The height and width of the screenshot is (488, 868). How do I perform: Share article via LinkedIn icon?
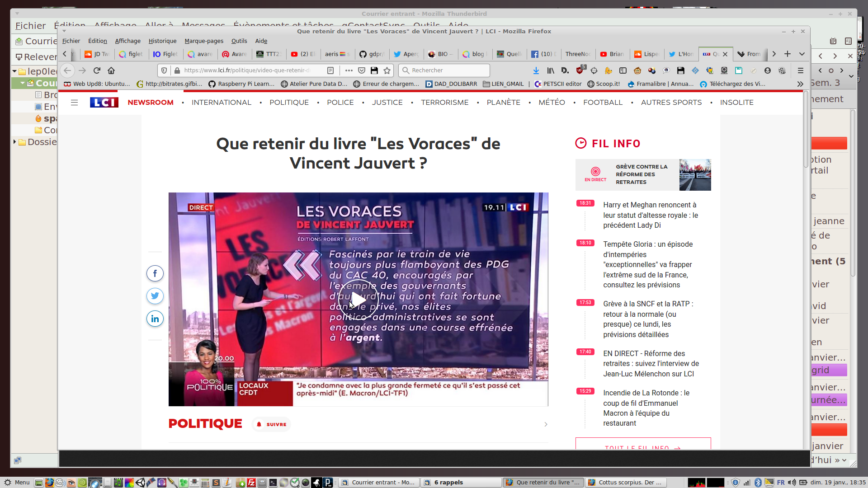155,319
